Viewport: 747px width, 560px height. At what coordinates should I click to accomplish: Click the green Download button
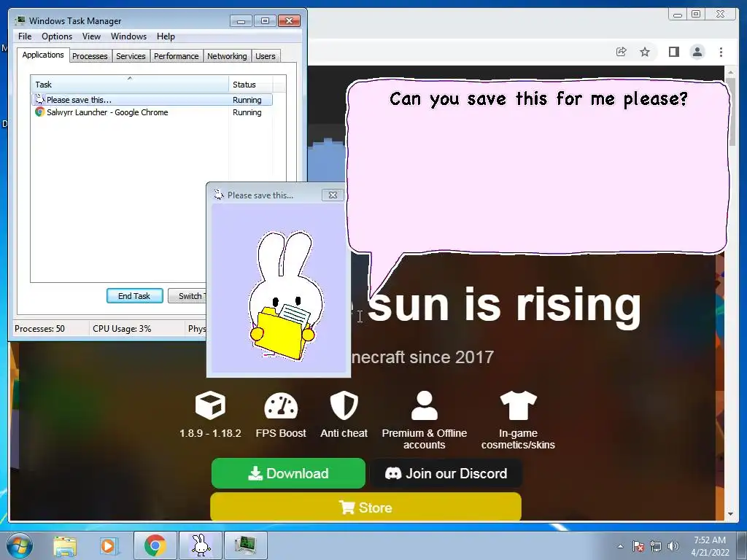coord(288,473)
